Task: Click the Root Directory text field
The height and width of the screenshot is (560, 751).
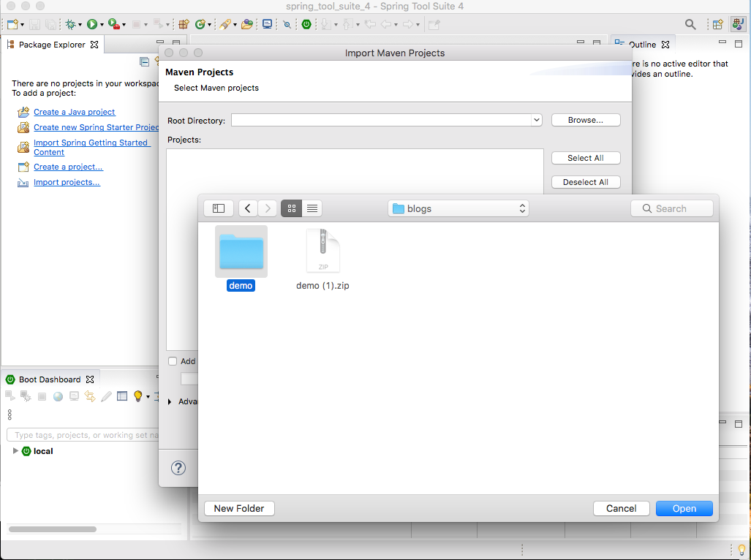Action: point(381,120)
